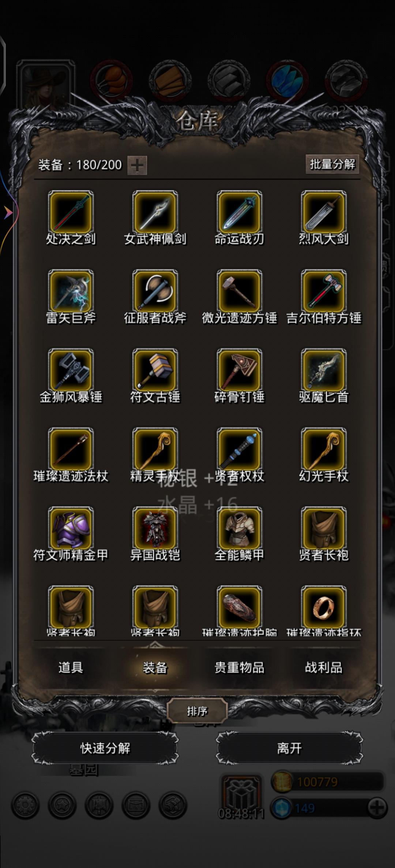
Task: Expand equipment capacity with plus button
Action: [137, 165]
